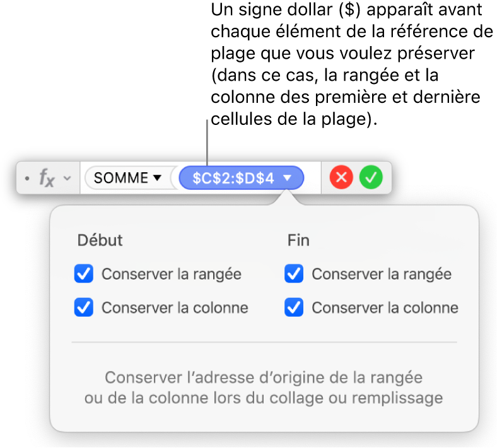Toggle Fin Conserver la colonne checkbox
The width and height of the screenshot is (502, 448).
point(294,308)
